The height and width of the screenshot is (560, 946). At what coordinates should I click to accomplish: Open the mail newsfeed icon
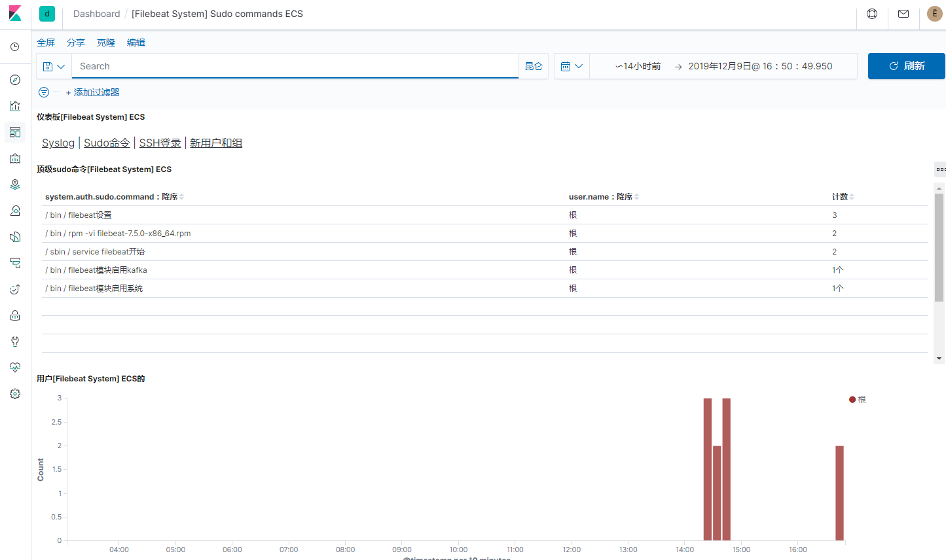point(903,14)
